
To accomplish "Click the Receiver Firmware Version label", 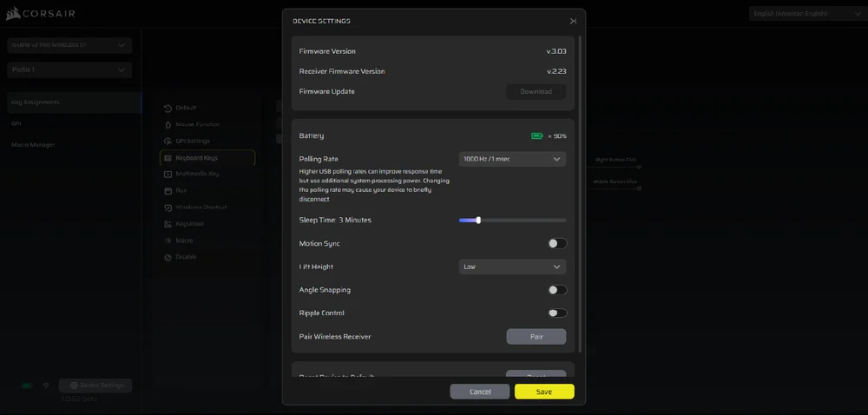I will [x=341, y=71].
